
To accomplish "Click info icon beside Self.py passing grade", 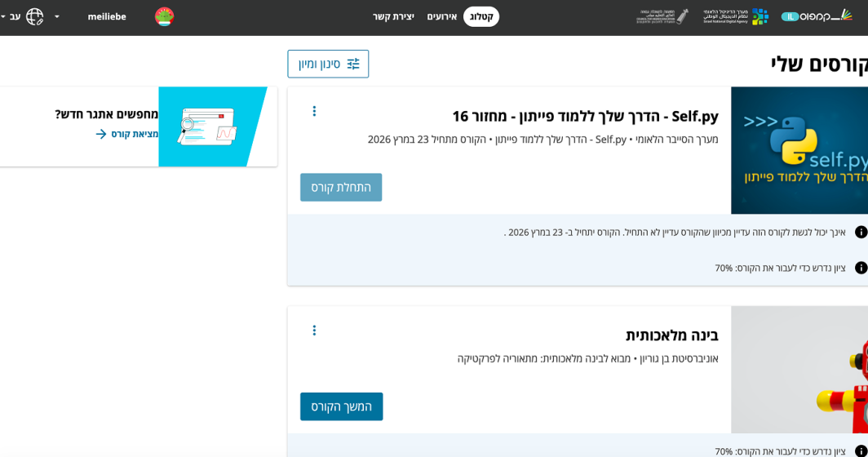I will tap(861, 268).
